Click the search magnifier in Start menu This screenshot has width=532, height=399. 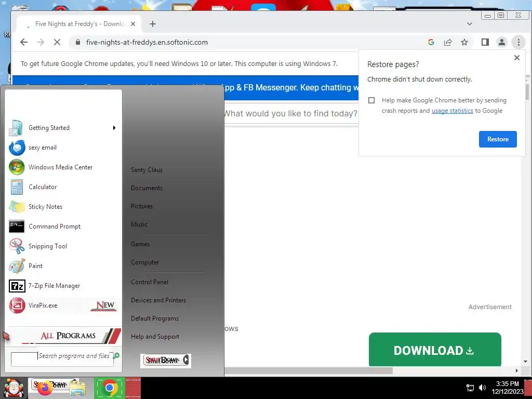pos(116,355)
